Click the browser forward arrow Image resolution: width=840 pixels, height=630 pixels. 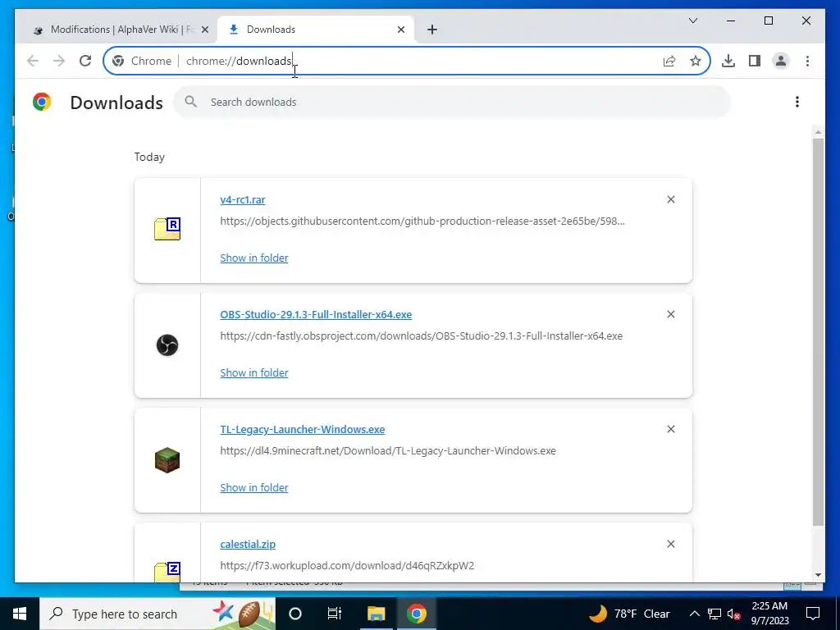[59, 61]
